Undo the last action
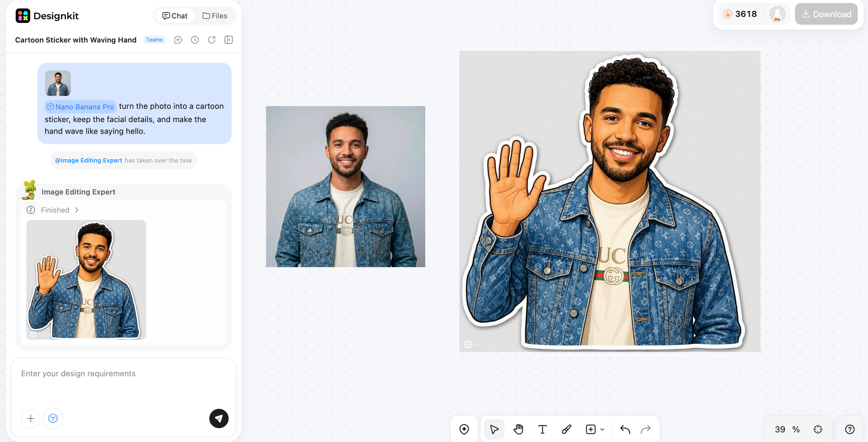The width and height of the screenshot is (868, 442). tap(625, 429)
